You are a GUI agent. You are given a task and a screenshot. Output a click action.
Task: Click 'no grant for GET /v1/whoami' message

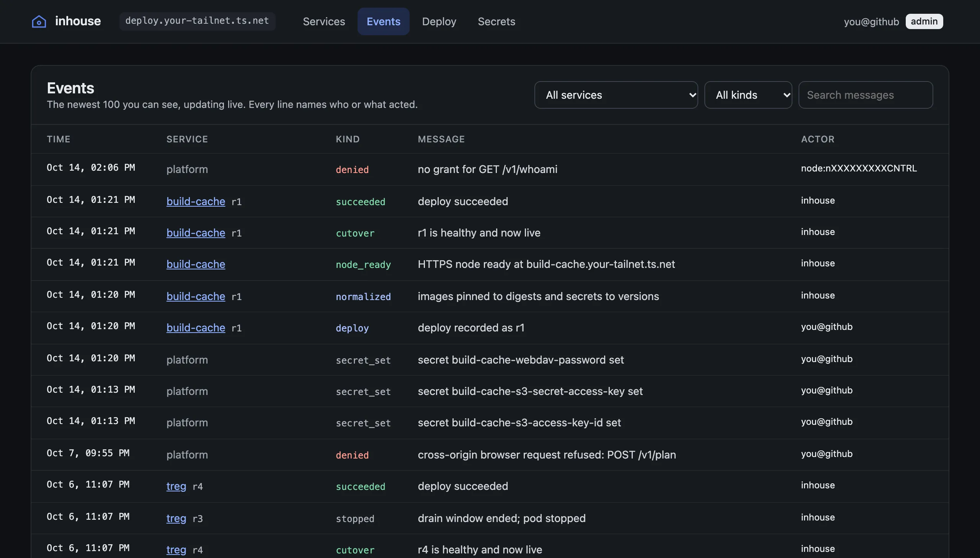(x=487, y=169)
